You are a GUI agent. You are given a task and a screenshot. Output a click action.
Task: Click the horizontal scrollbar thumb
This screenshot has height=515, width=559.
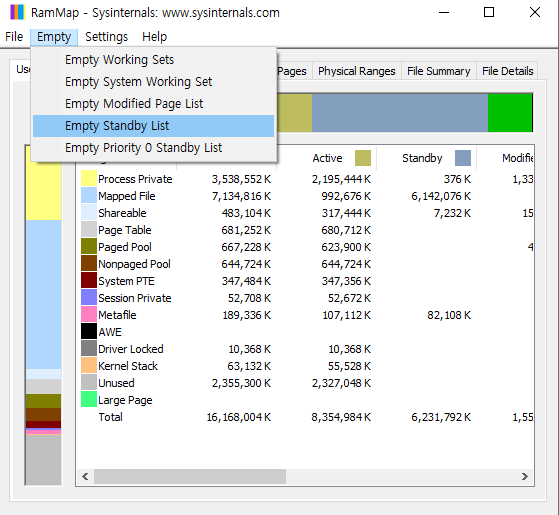tap(190, 477)
